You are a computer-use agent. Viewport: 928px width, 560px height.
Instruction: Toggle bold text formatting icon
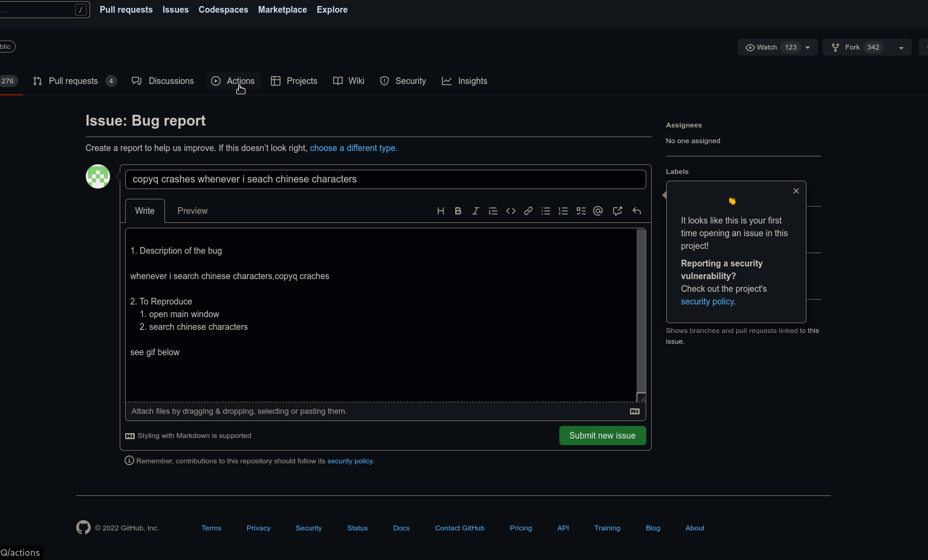point(458,211)
